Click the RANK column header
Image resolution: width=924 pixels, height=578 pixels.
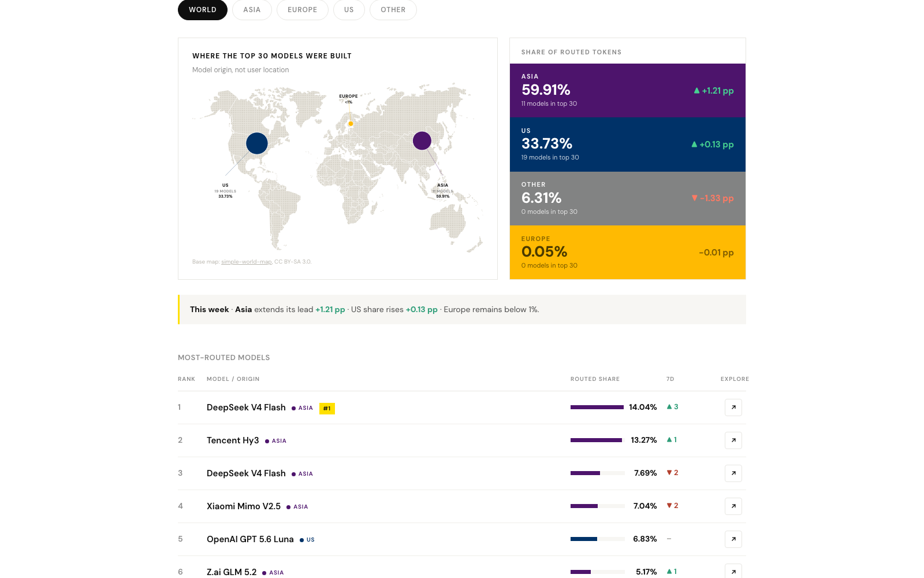click(x=187, y=379)
